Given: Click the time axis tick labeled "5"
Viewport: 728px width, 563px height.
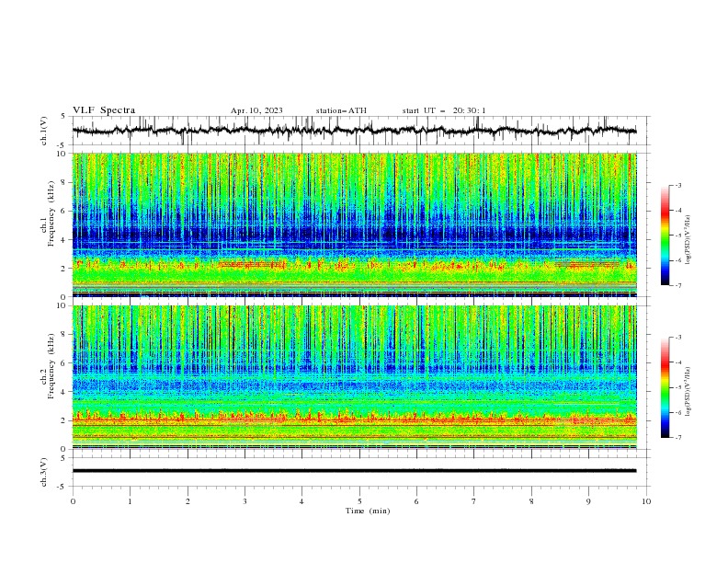Looking at the screenshot, I should (359, 501).
